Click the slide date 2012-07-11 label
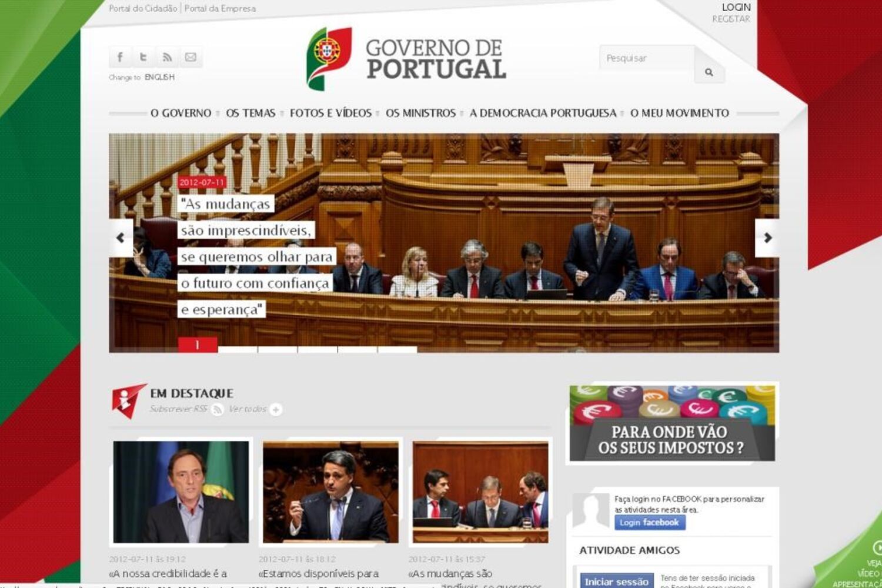 point(202,182)
